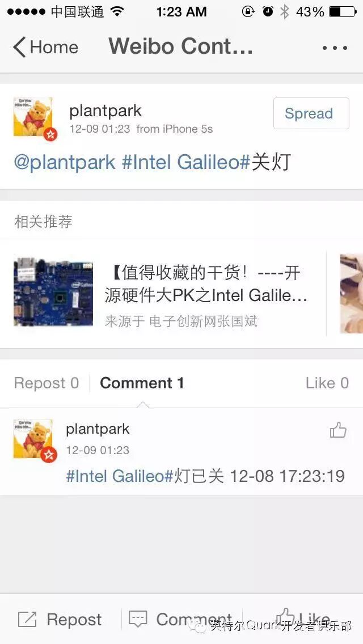Tap the Repost pencil-square icon in bottom bar
The height and width of the screenshot is (644, 363).
click(27, 620)
